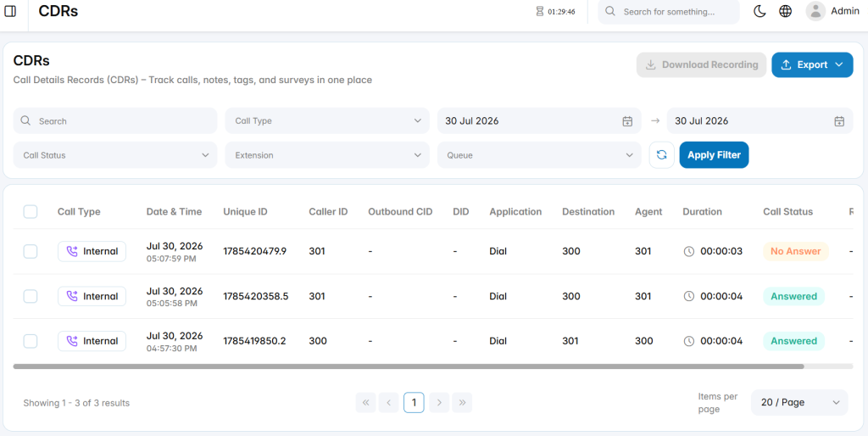Open the Admin user avatar
The width and height of the screenshot is (868, 436).
[x=815, y=11]
